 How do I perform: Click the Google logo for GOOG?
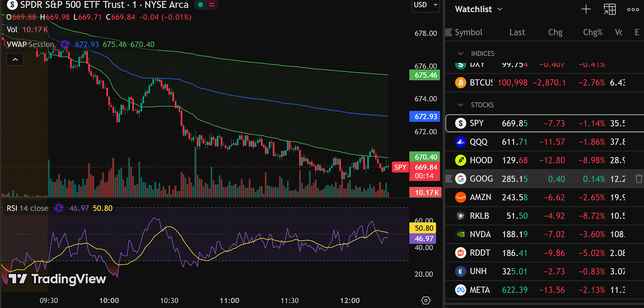461,179
